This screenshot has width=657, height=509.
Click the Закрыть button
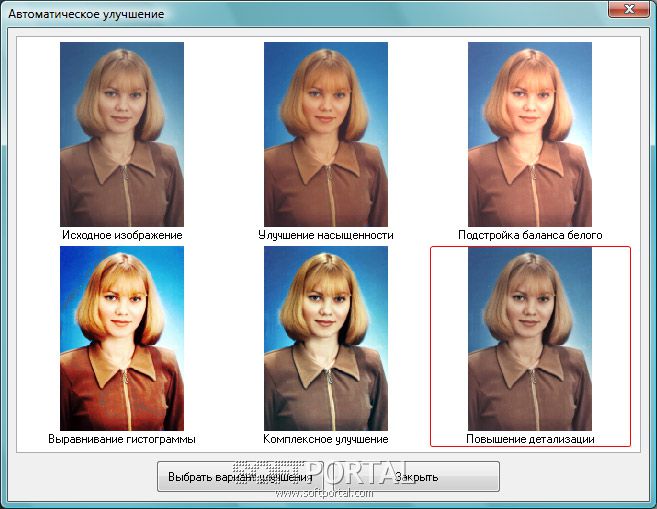(416, 477)
